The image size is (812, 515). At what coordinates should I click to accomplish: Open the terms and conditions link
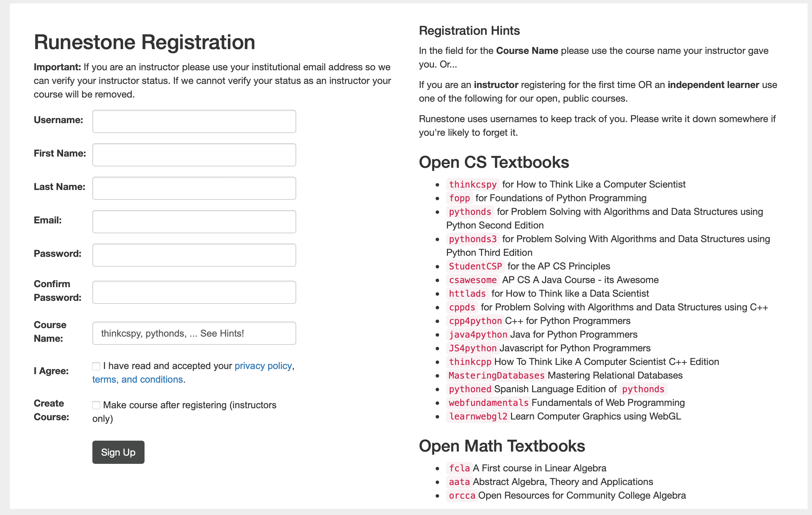(x=137, y=379)
